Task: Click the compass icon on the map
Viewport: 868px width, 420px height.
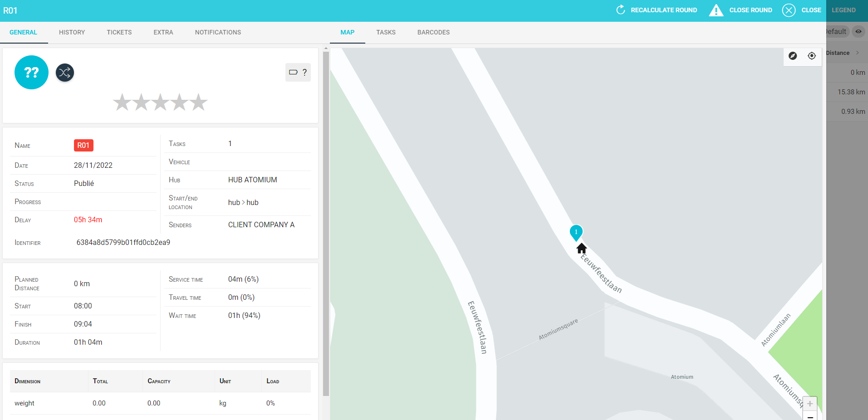Action: [x=793, y=56]
